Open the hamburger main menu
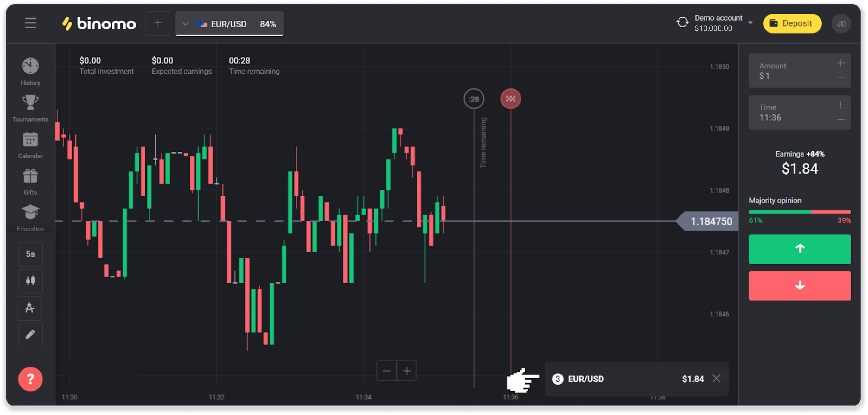The height and width of the screenshot is (415, 868). click(30, 23)
